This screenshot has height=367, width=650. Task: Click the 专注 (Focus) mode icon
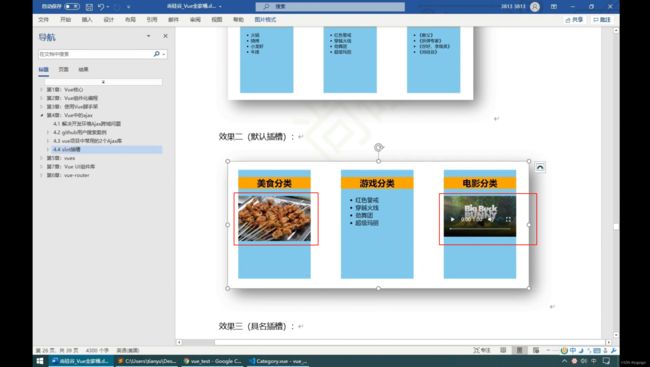(x=482, y=350)
